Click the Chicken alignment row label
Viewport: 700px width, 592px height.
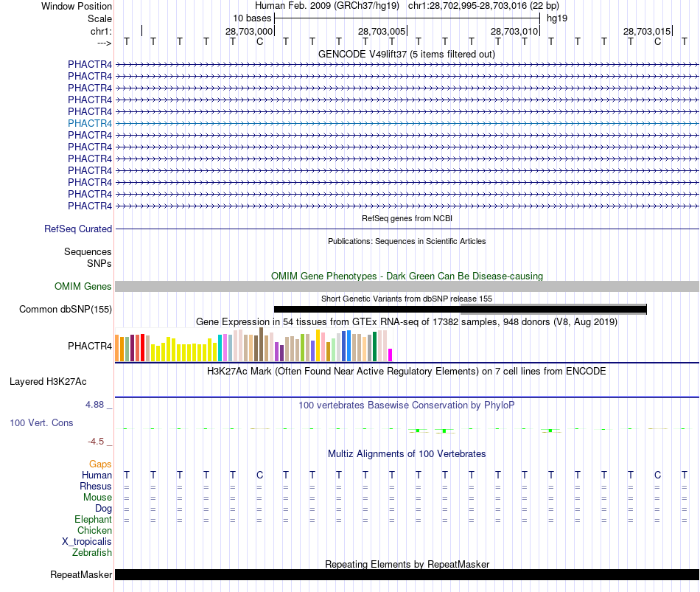(94, 530)
